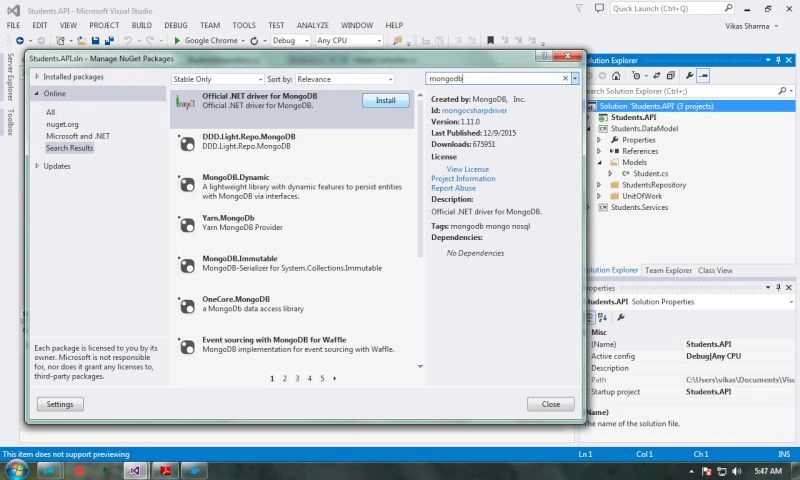800x480 pixels.
Task: Collapse the Models folder arrow
Action: 599,162
